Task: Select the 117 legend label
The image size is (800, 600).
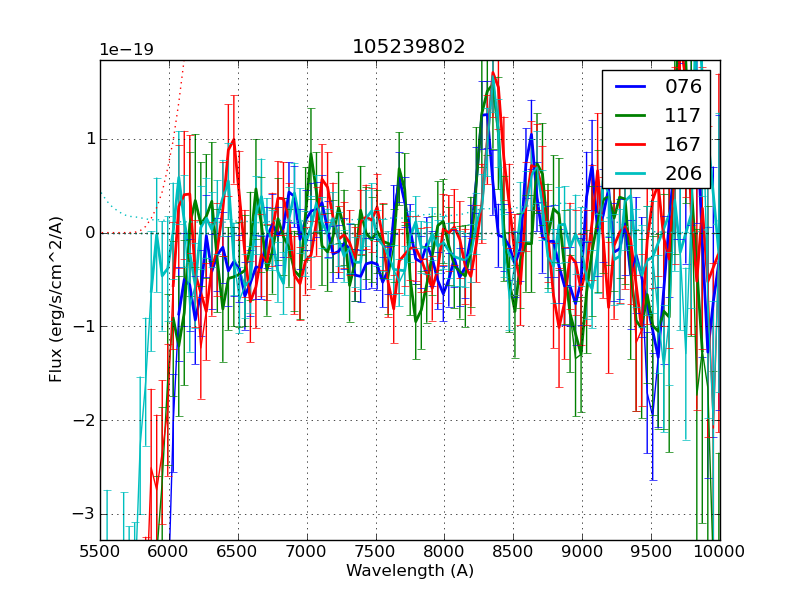Action: 683,115
